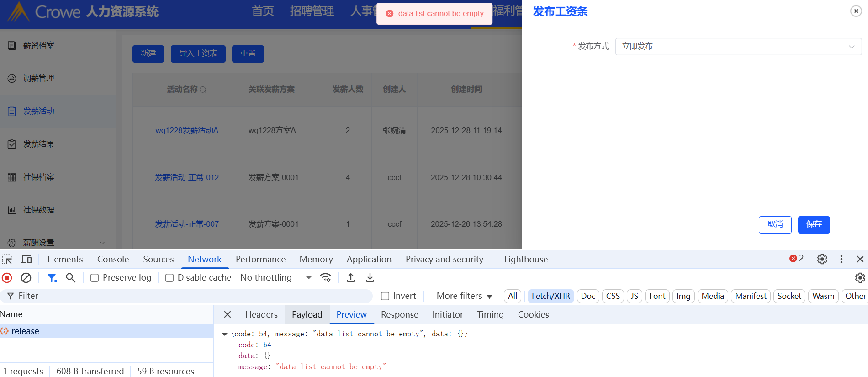This screenshot has height=377, width=868.
Task: Open DevTools settings gear icon
Action: (x=822, y=259)
